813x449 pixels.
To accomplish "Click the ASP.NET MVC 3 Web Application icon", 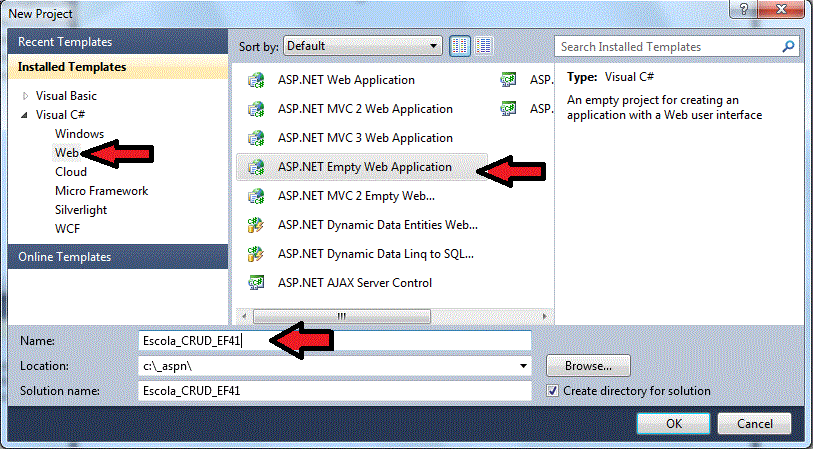I will point(256,138).
